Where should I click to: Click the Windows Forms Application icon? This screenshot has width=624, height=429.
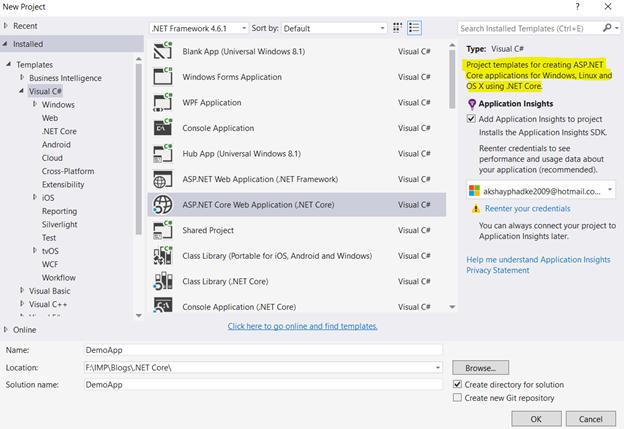click(x=163, y=76)
